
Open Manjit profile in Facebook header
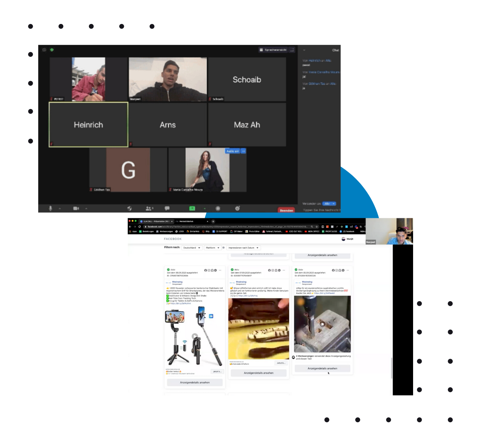[347, 239]
